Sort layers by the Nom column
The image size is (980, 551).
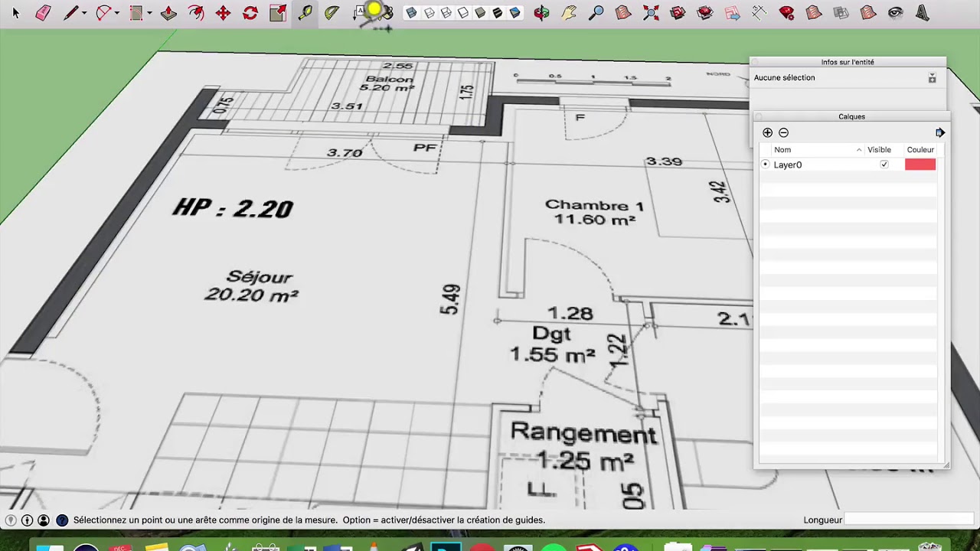tap(816, 150)
